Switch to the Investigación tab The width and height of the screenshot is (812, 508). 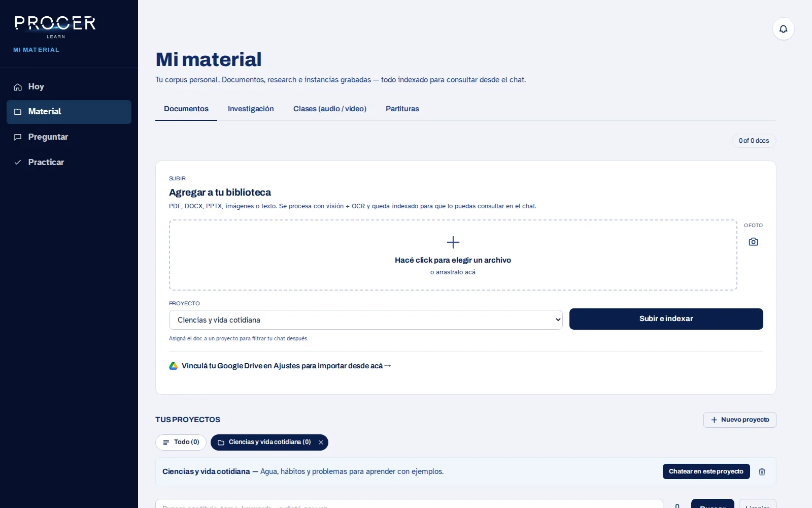(251, 109)
